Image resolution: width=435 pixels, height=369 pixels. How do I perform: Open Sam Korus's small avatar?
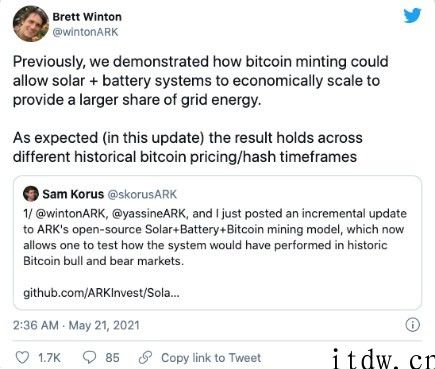[31, 194]
